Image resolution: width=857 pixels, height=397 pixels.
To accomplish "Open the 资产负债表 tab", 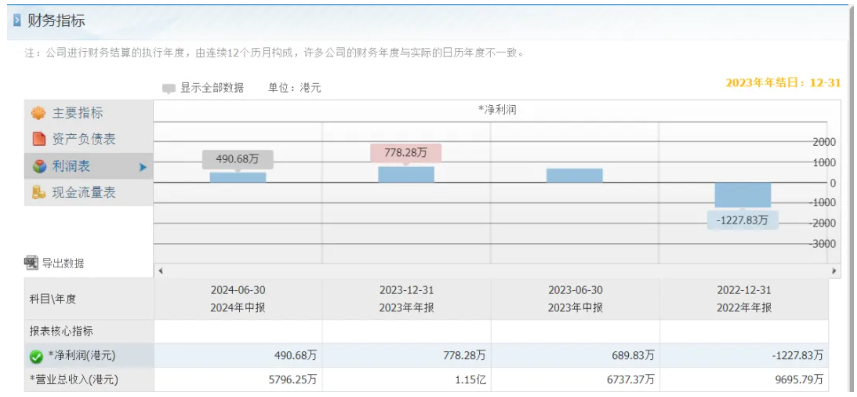I will [x=89, y=139].
